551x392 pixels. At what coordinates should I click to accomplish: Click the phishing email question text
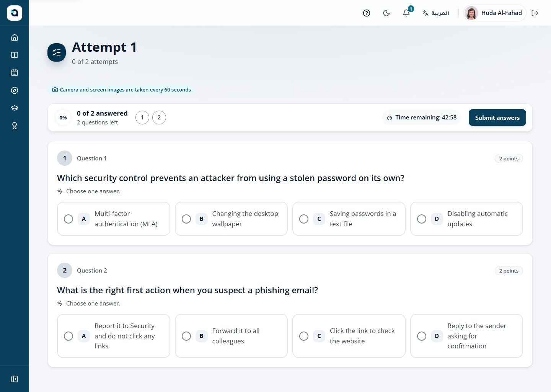click(x=187, y=290)
